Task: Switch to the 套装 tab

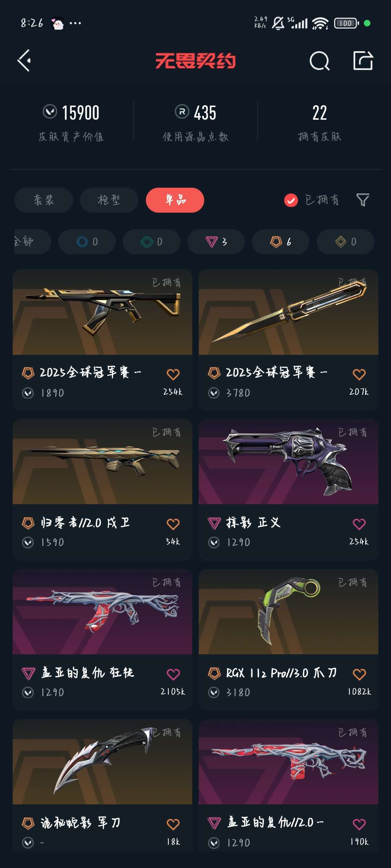Action: [44, 200]
